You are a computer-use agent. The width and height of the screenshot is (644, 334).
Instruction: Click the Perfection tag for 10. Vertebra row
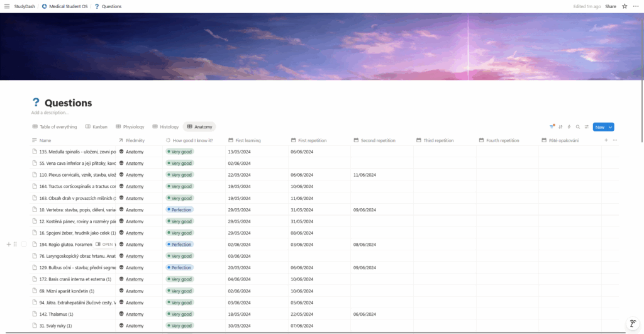179,209
